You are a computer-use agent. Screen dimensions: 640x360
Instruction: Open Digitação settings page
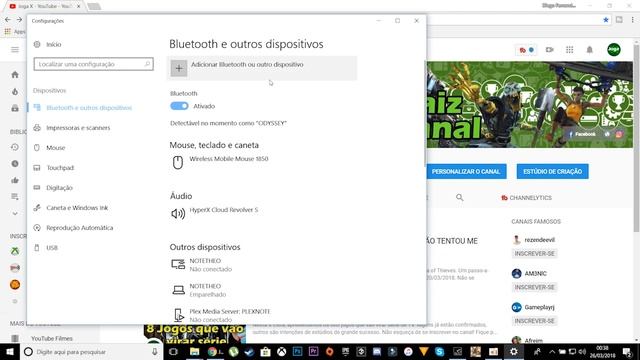[59, 188]
